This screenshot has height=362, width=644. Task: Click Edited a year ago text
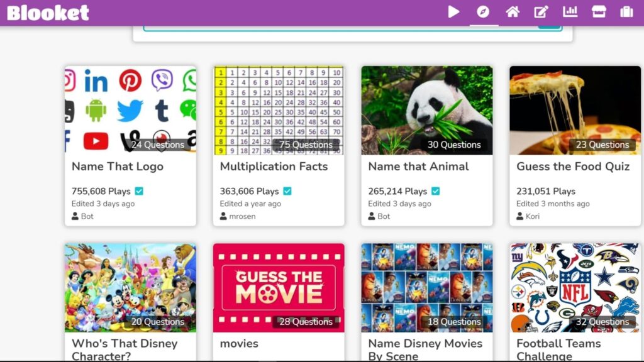coord(250,204)
